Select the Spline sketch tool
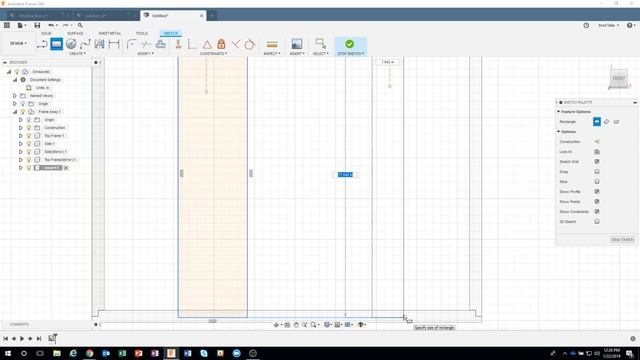 (x=85, y=44)
